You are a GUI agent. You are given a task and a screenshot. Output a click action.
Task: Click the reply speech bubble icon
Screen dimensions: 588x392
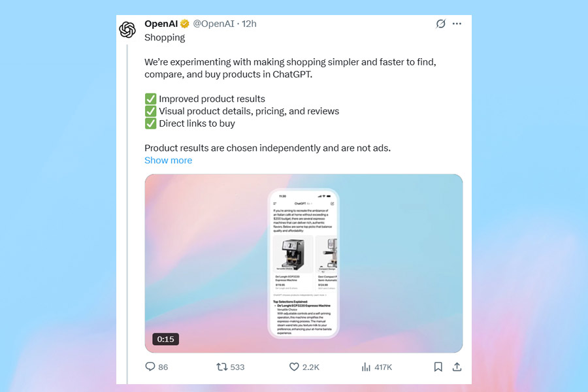pyautogui.click(x=150, y=367)
